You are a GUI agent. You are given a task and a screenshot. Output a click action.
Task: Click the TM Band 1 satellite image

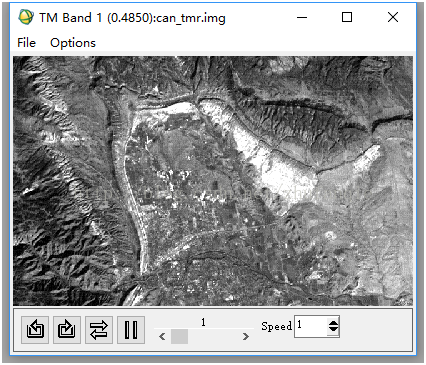click(x=213, y=181)
